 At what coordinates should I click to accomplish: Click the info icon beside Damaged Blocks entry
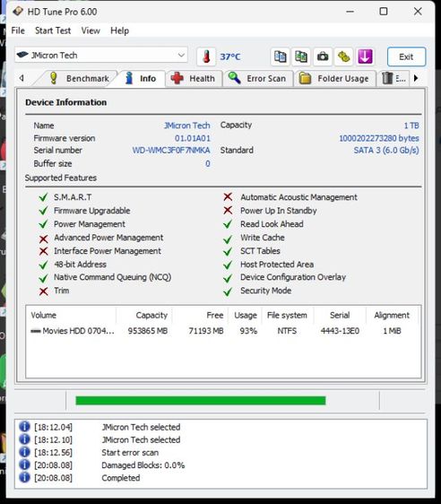coord(24,465)
